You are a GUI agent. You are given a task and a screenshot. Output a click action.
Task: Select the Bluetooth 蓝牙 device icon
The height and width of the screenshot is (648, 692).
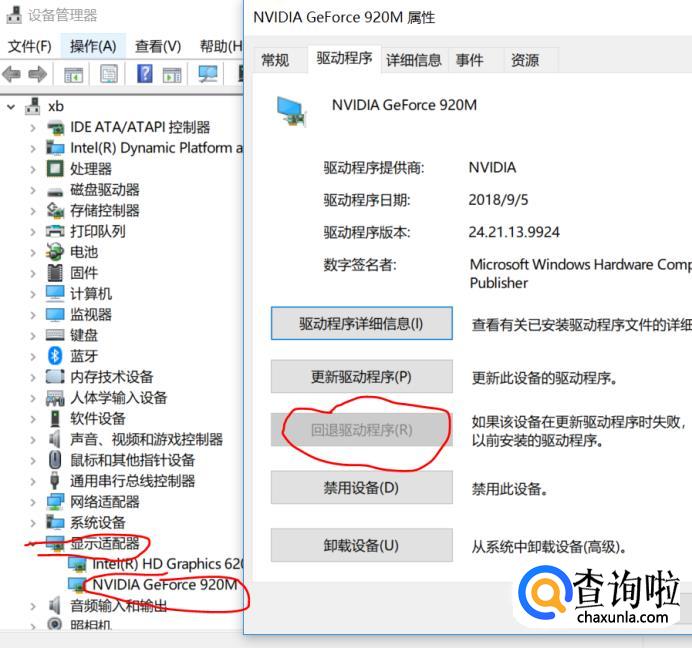click(x=55, y=356)
